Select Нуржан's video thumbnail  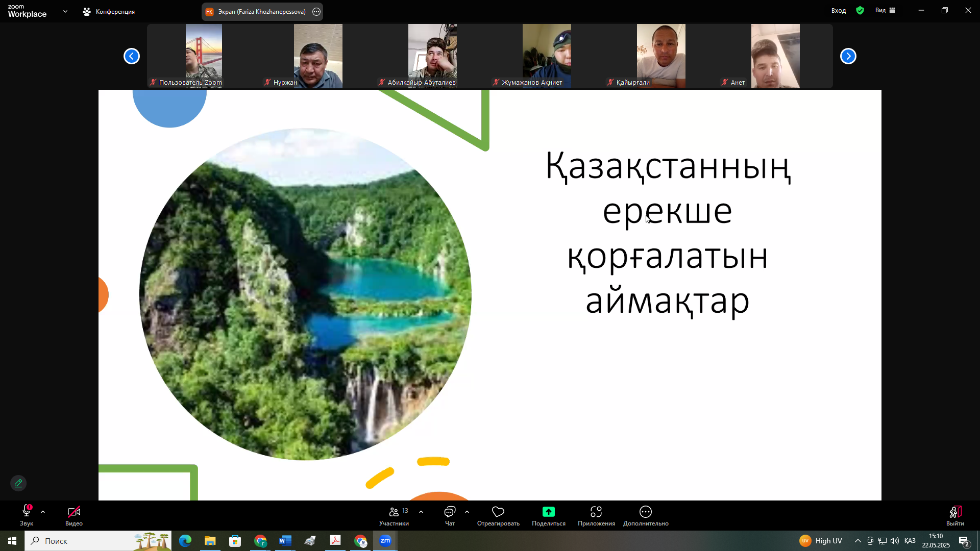pos(318,56)
